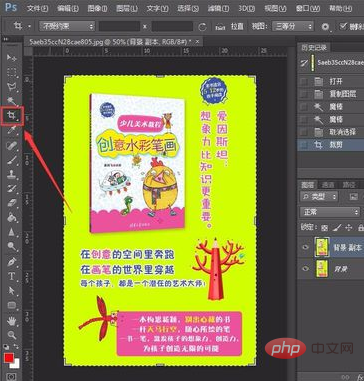Open the 不受约束 aspect ratio dropdown

67,26
